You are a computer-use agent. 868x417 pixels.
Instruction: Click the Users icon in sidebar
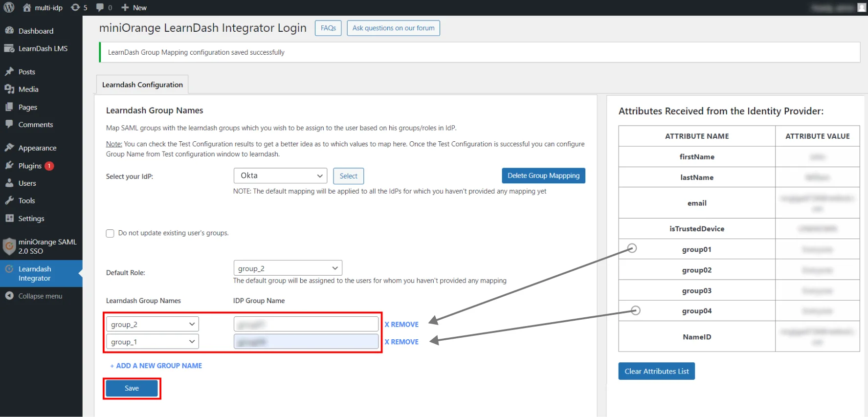(x=9, y=183)
